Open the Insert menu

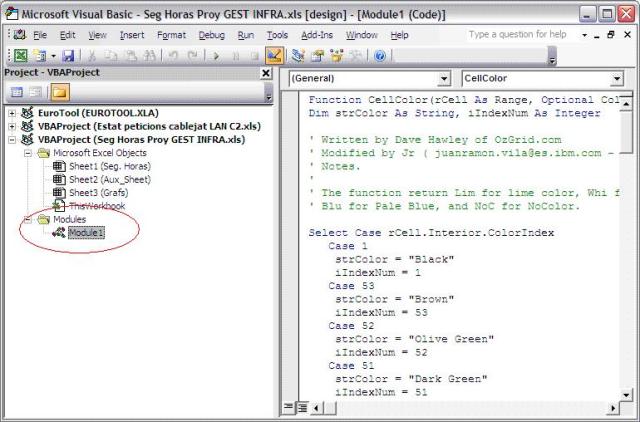pyautogui.click(x=132, y=35)
